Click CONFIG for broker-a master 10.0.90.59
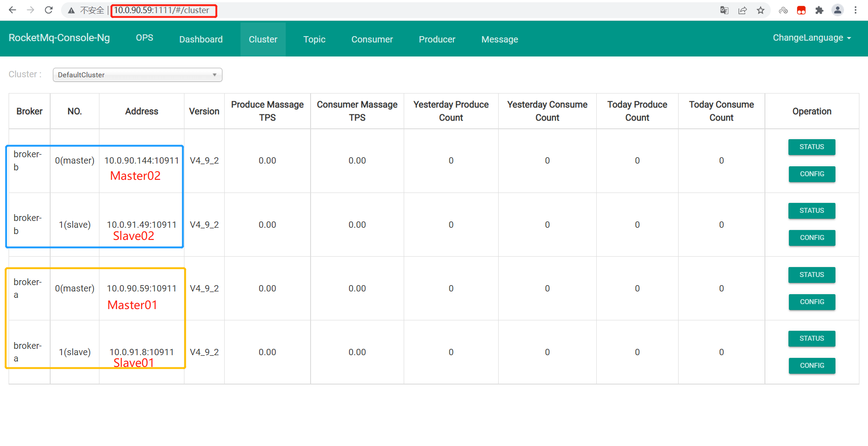The height and width of the screenshot is (446, 868). [x=811, y=302]
